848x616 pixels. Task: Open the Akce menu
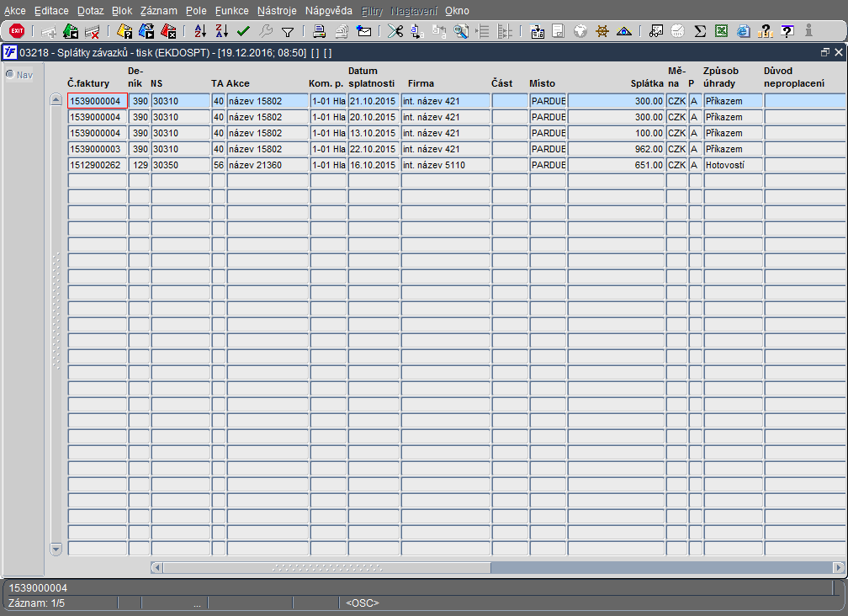point(14,11)
